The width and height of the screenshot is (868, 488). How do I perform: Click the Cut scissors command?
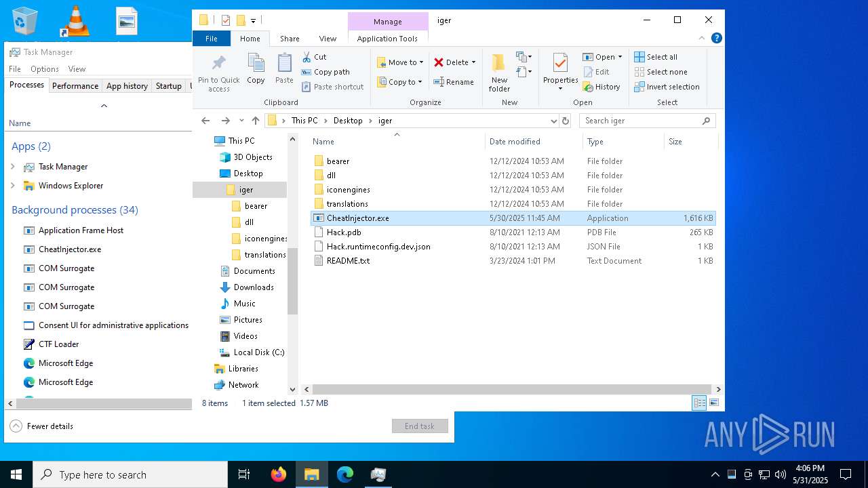[314, 57]
